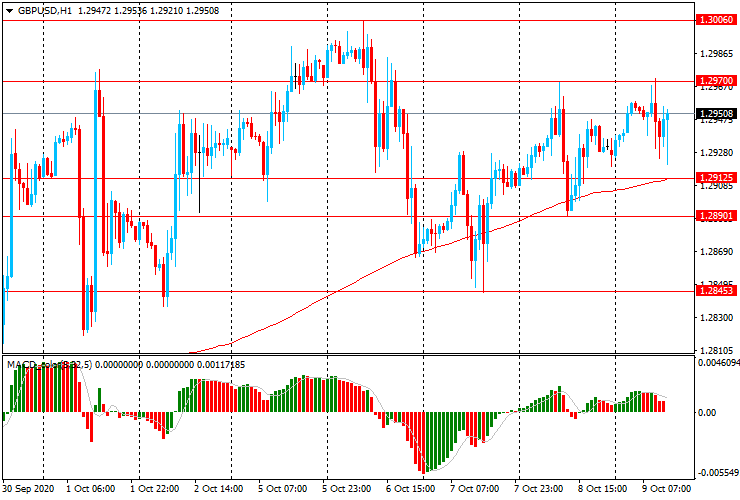
Task: Select the current price label 1.29508
Action: point(716,113)
